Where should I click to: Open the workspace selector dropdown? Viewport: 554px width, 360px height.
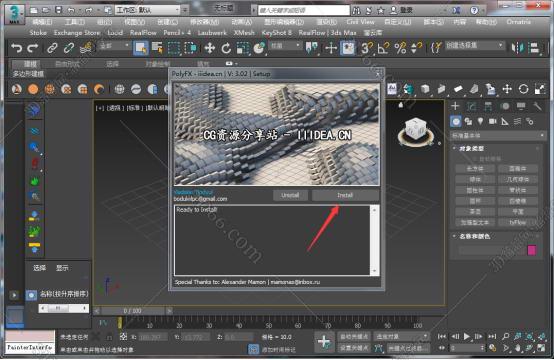pyautogui.click(x=148, y=10)
